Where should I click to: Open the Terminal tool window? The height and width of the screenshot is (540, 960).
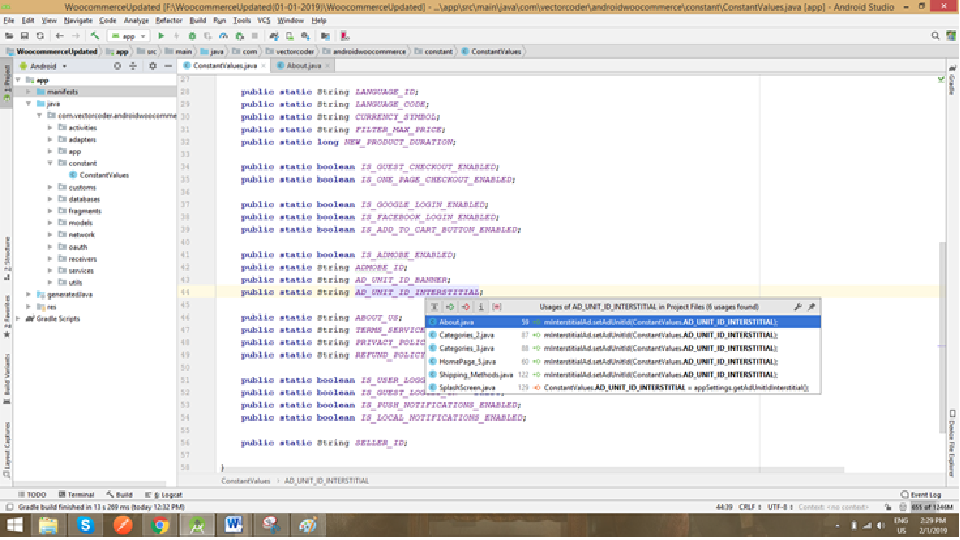(77, 495)
